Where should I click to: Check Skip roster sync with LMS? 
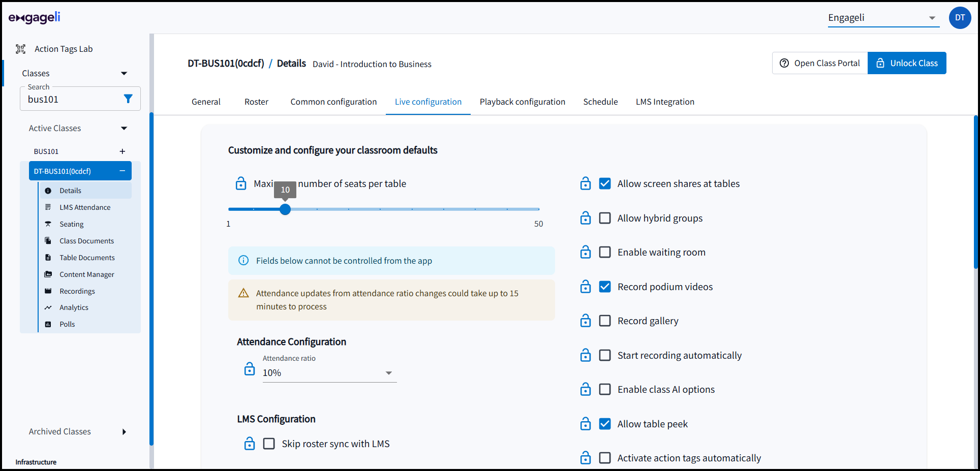269,443
